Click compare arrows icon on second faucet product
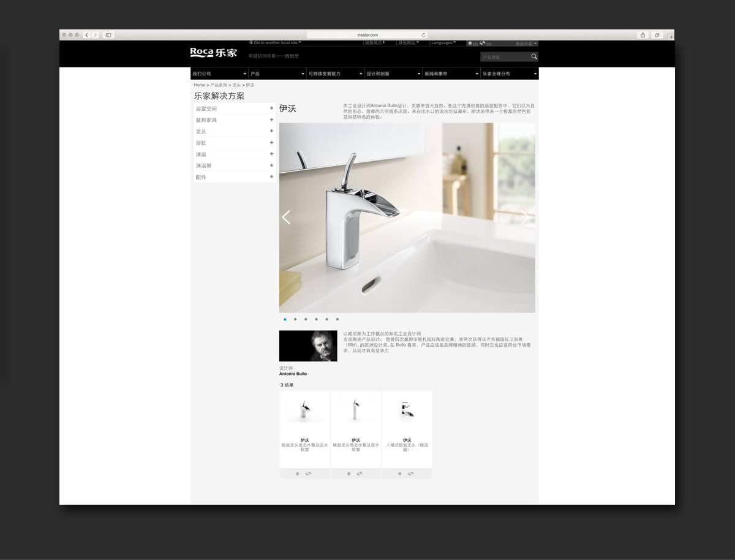 pyautogui.click(x=360, y=474)
